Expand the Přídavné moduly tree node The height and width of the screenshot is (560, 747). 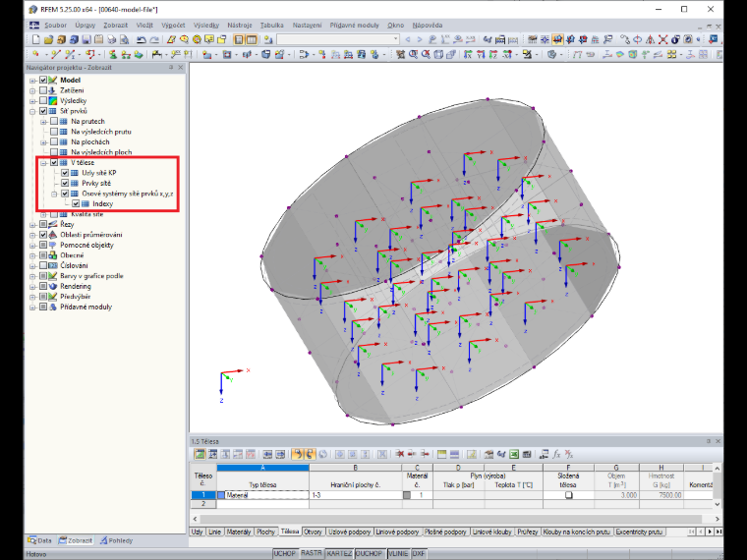pyautogui.click(x=32, y=308)
